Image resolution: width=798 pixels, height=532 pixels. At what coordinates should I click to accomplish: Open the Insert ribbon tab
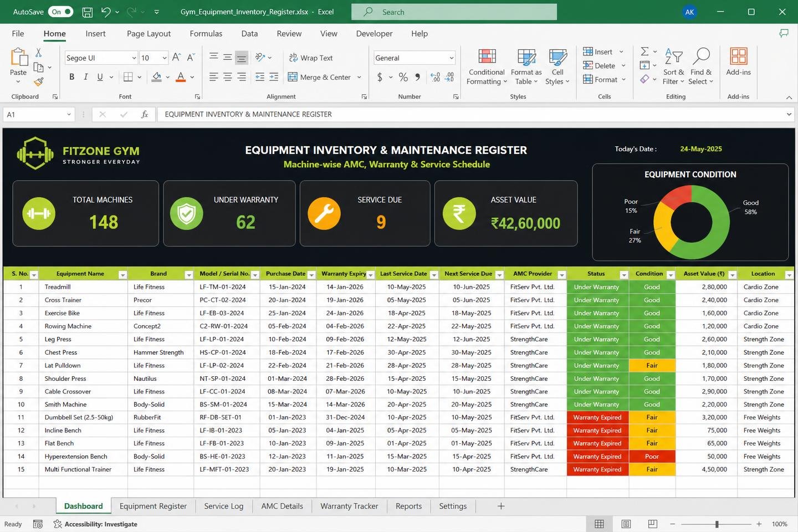pos(95,33)
